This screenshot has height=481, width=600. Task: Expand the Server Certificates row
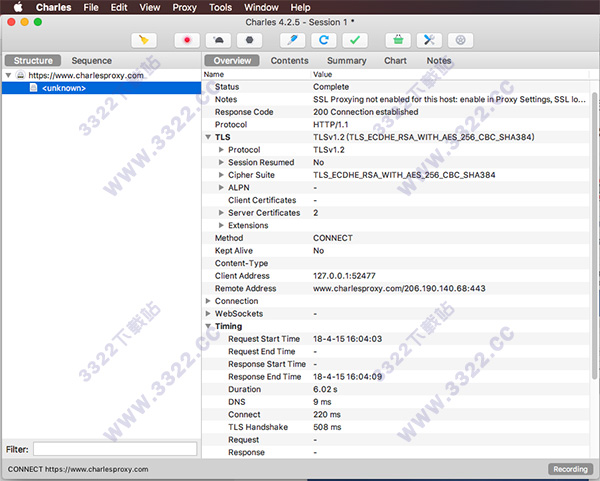(221, 213)
